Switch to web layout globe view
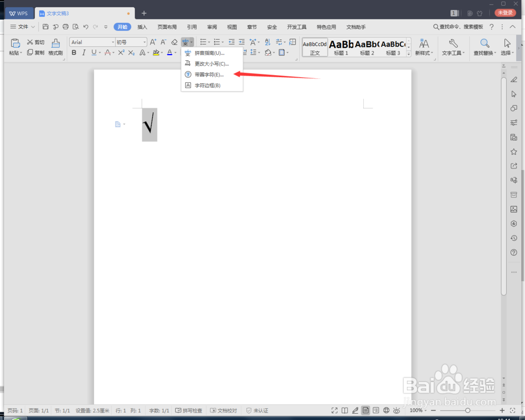The width and height of the screenshot is (525, 420). tap(386, 411)
